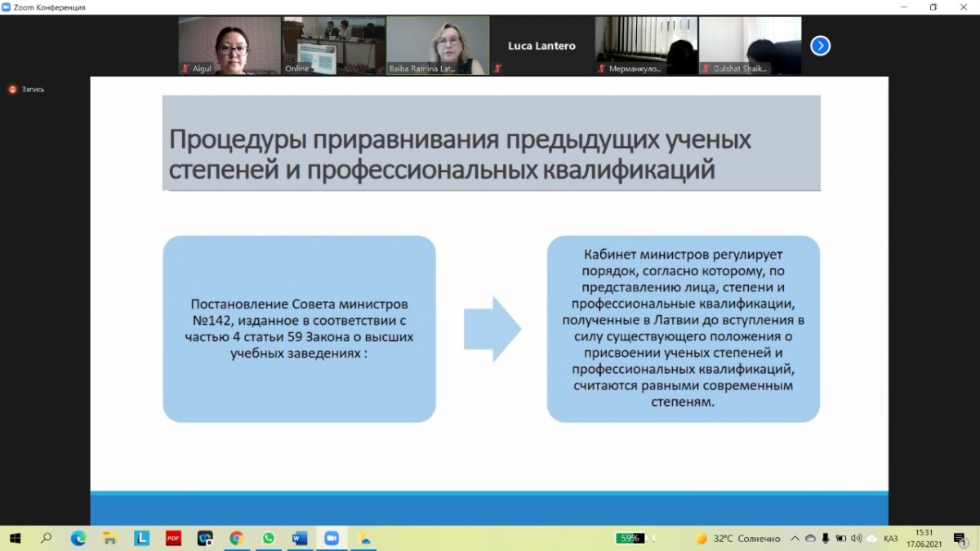Expand hidden system tray icons chevron

(795, 538)
